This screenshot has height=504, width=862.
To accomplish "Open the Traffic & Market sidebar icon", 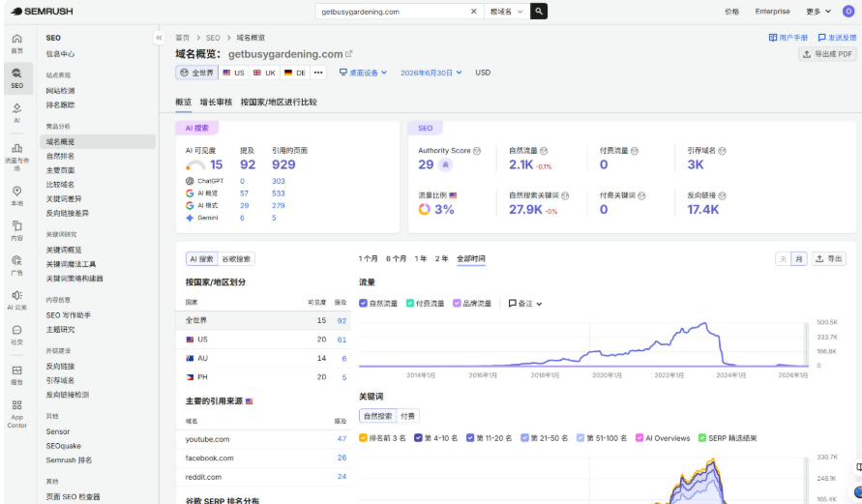I will (x=17, y=156).
